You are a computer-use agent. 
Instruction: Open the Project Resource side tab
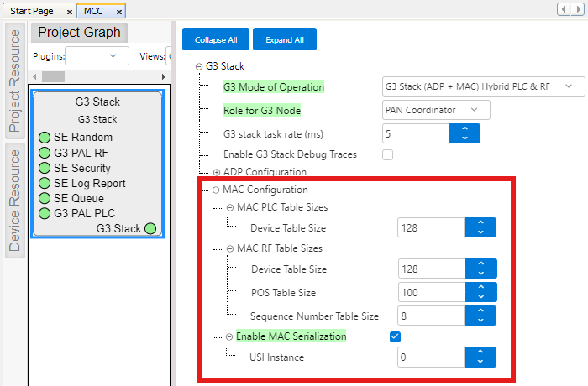(14, 81)
